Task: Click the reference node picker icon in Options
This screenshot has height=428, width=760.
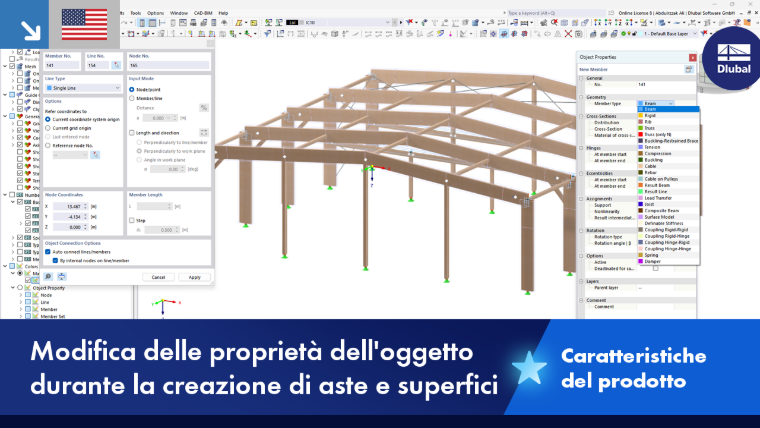Action: click(95, 155)
